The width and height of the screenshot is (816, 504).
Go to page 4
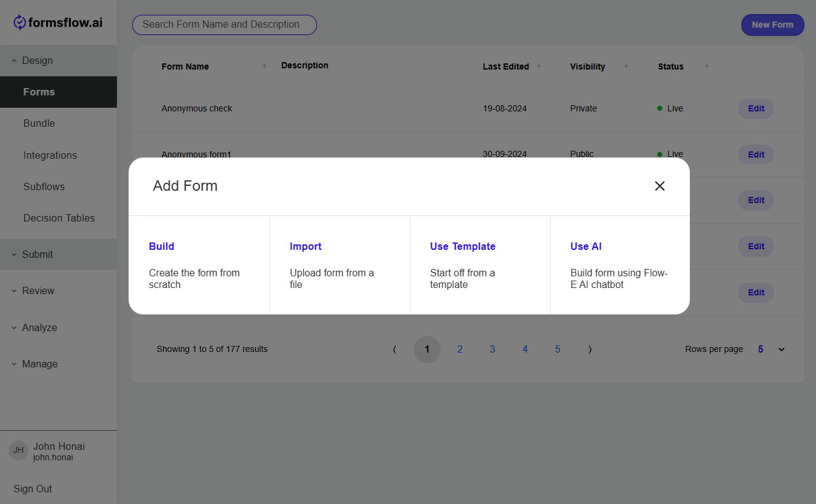coord(525,349)
